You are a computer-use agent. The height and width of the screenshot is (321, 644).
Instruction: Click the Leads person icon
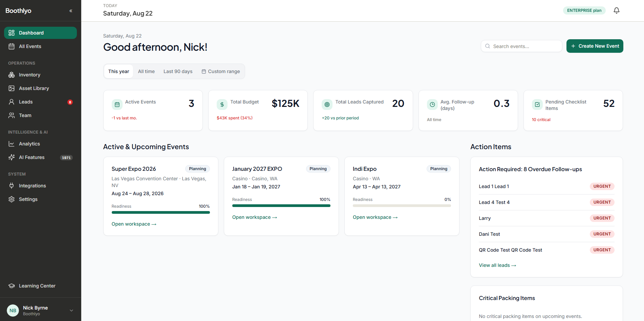click(12, 102)
